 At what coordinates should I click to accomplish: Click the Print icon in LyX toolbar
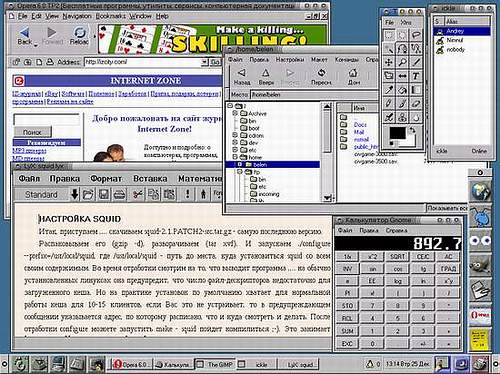(x=120, y=194)
